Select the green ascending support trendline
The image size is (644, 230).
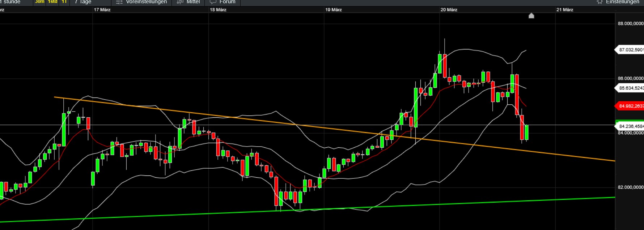click(308, 210)
